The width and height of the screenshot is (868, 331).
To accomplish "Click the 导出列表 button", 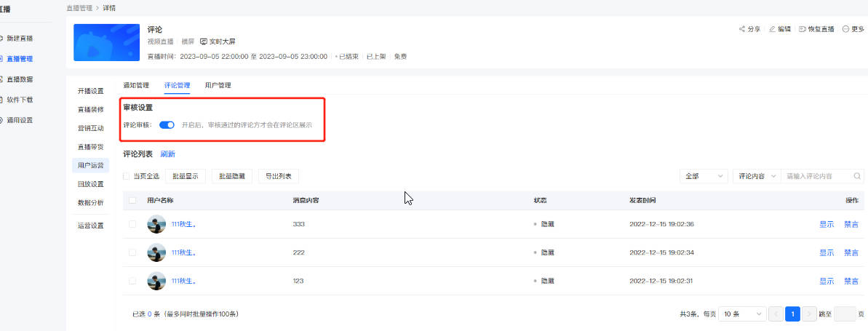I will pos(279,176).
